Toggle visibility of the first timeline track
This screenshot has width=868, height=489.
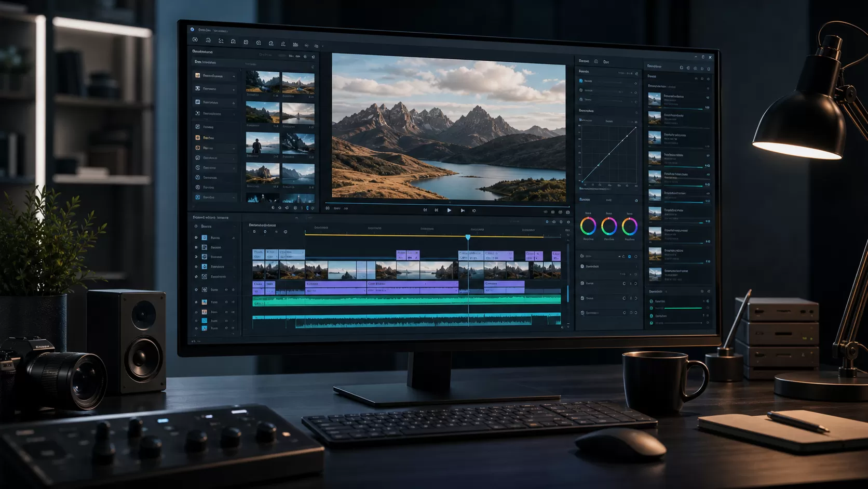196,237
